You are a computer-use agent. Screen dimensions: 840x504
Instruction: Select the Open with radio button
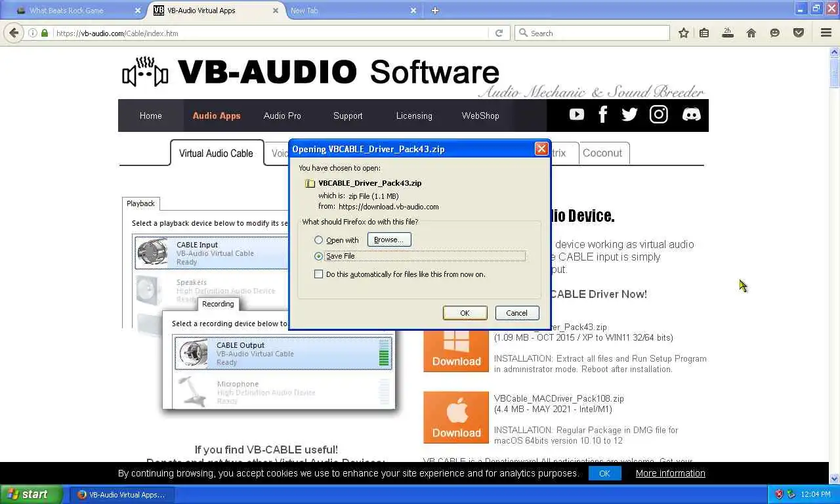(319, 240)
